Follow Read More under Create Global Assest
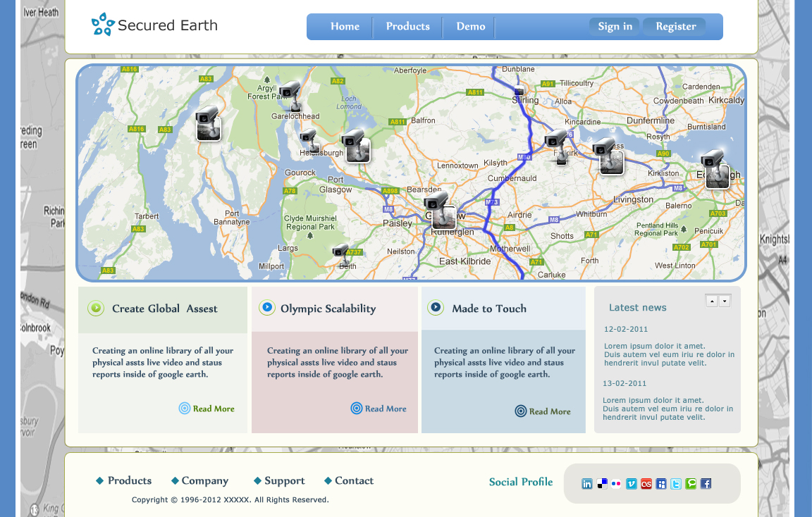Image resolution: width=812 pixels, height=517 pixels. point(207,409)
